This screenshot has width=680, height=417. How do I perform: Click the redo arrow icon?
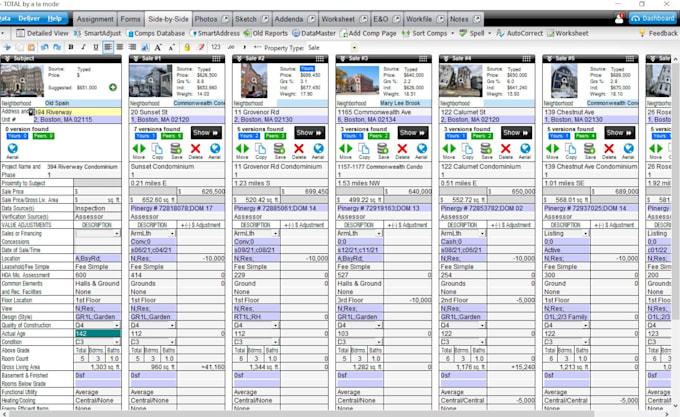click(57, 47)
